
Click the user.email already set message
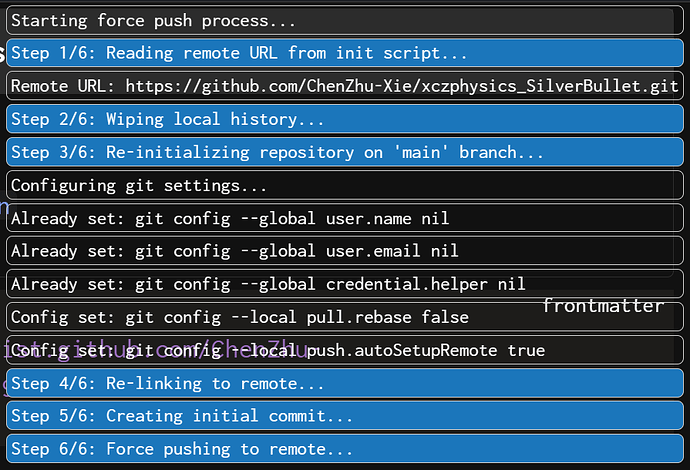click(x=234, y=251)
